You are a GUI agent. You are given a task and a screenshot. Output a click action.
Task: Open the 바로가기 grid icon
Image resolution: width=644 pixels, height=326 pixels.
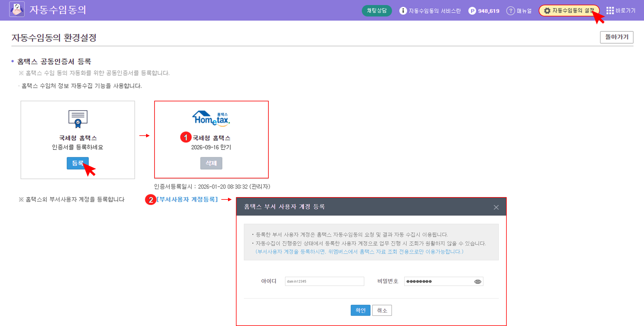click(610, 11)
